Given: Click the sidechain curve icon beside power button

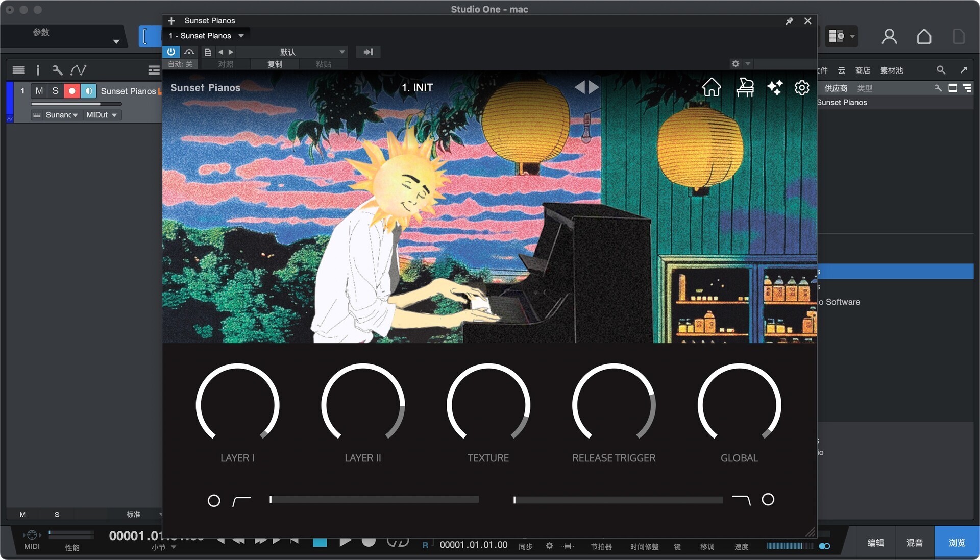Looking at the screenshot, I should tap(189, 52).
